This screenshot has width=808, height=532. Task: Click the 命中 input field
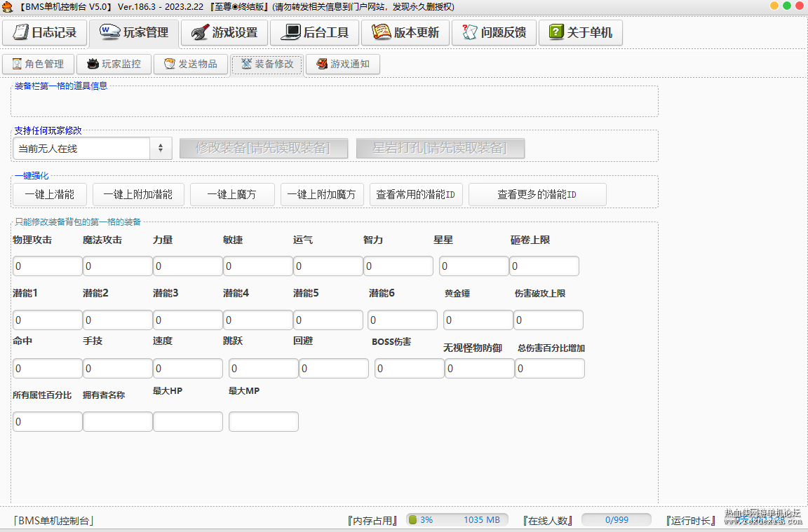[48, 368]
